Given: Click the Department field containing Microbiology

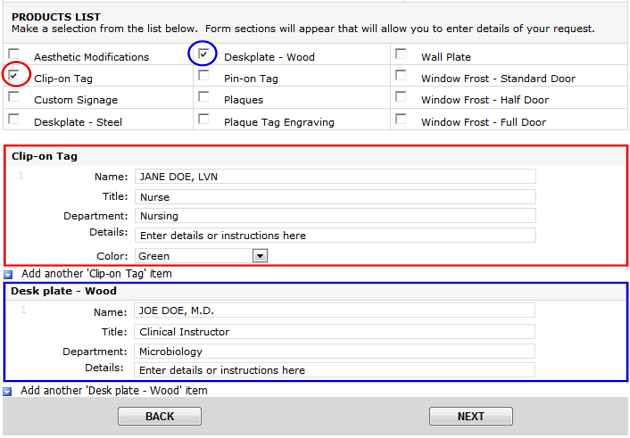Looking at the screenshot, I should (335, 351).
